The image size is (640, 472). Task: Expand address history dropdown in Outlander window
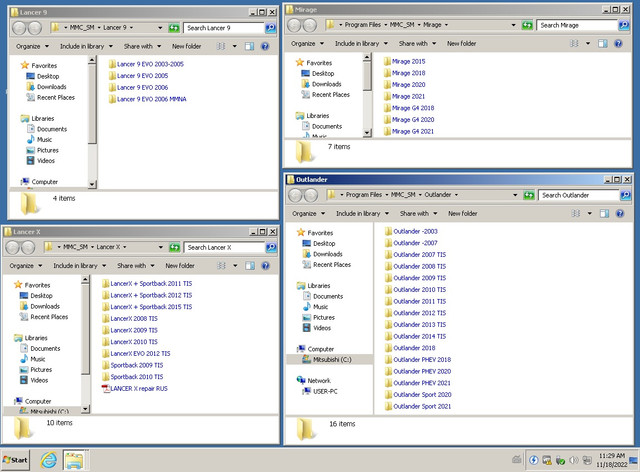click(515, 195)
